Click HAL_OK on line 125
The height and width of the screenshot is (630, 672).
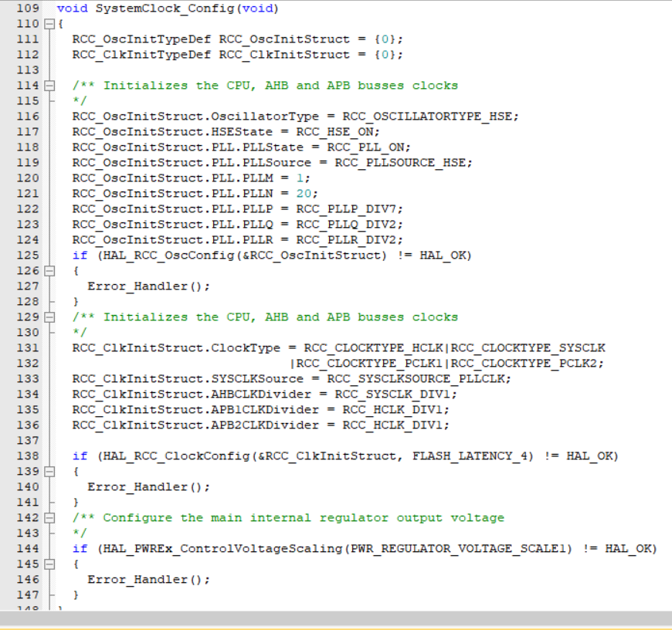443,256
